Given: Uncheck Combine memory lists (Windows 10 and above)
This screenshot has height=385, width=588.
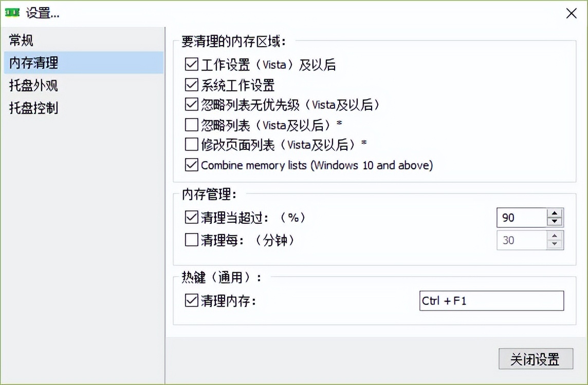Looking at the screenshot, I should pyautogui.click(x=191, y=164).
